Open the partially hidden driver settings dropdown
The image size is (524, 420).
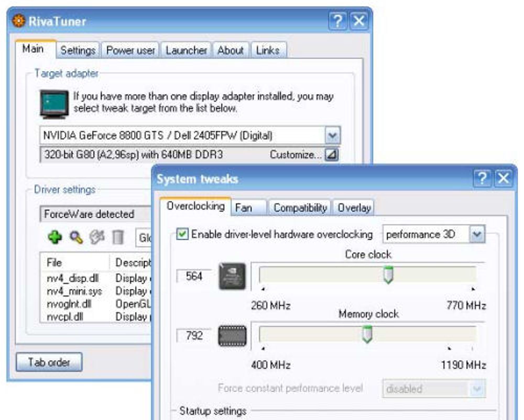(143, 238)
